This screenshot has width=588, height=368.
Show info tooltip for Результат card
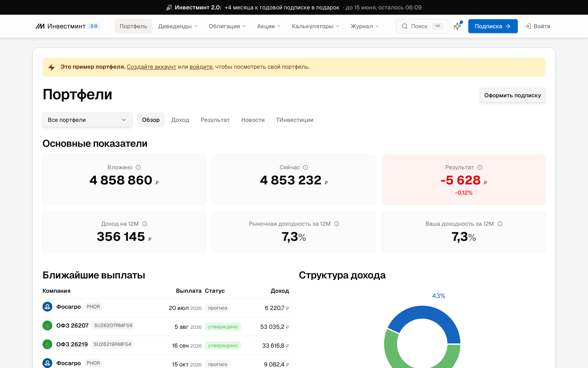click(x=480, y=167)
